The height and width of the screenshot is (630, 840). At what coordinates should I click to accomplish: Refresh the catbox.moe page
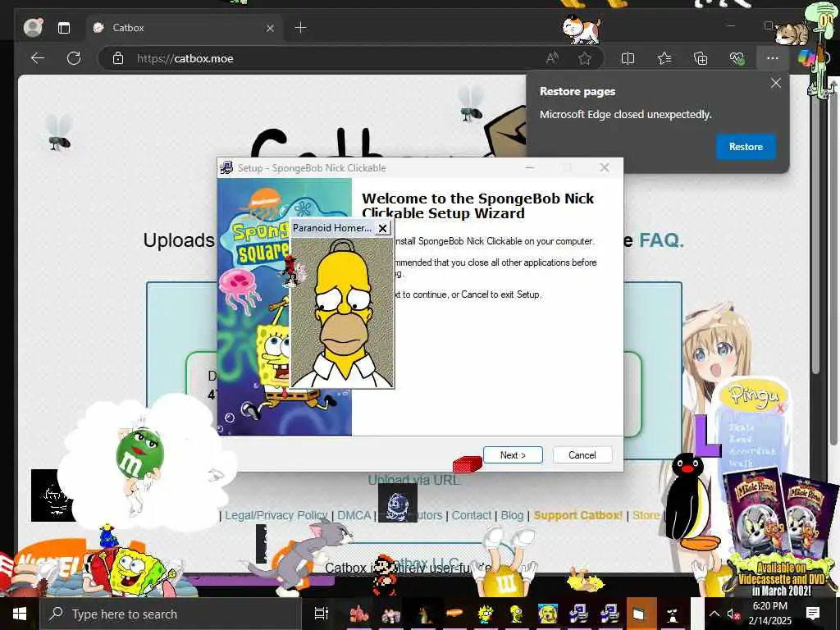(x=73, y=58)
